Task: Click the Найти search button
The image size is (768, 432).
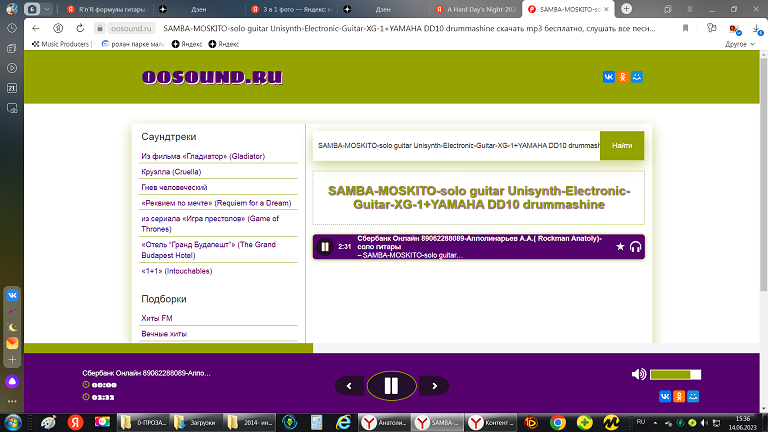Action: pyautogui.click(x=622, y=145)
